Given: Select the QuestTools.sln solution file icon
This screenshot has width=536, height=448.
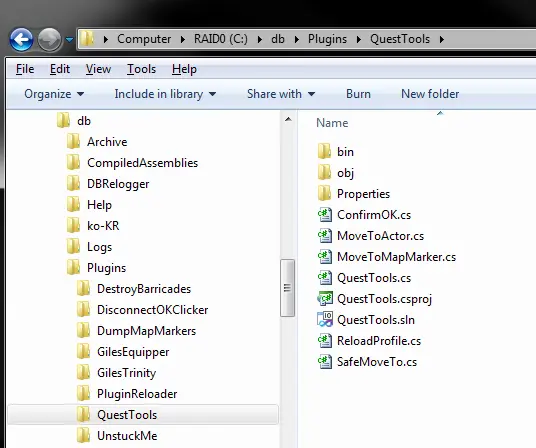Looking at the screenshot, I should (x=324, y=320).
